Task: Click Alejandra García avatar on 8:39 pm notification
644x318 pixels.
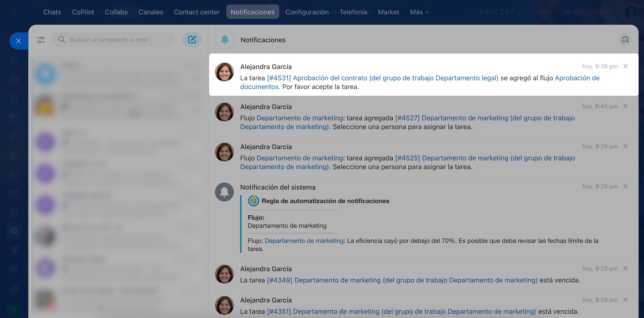Action: (224, 152)
